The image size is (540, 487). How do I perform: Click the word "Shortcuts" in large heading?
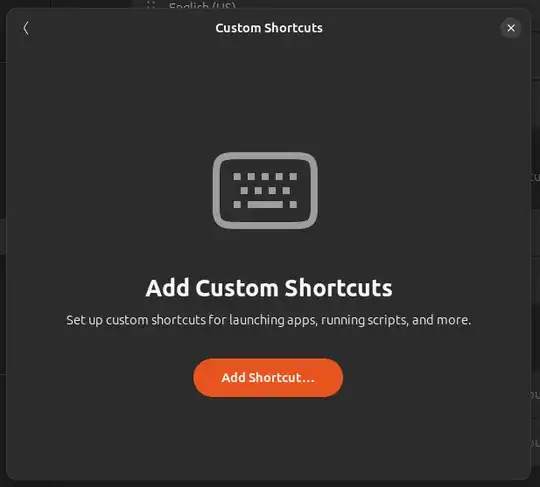pyautogui.click(x=339, y=288)
